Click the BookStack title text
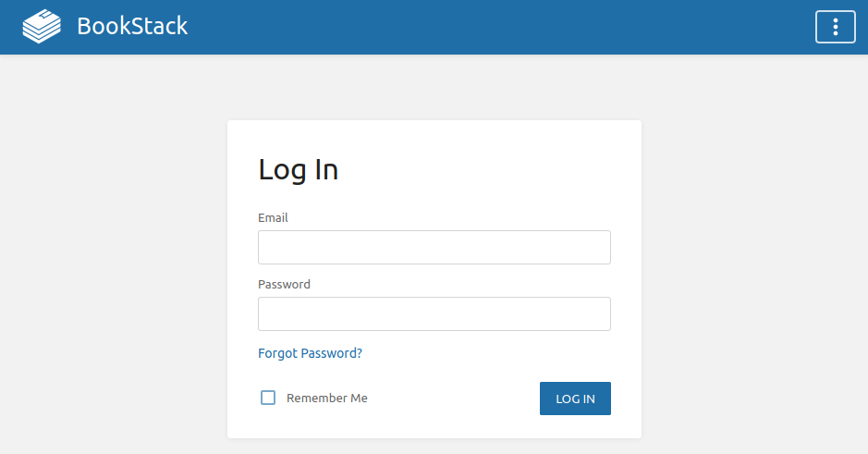The width and height of the screenshot is (868, 454). pyautogui.click(x=132, y=26)
